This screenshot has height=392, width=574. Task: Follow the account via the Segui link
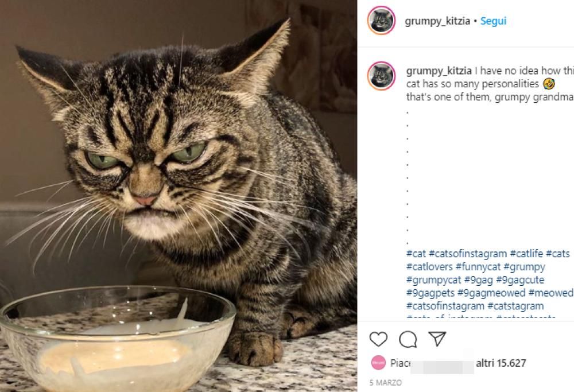(x=492, y=21)
